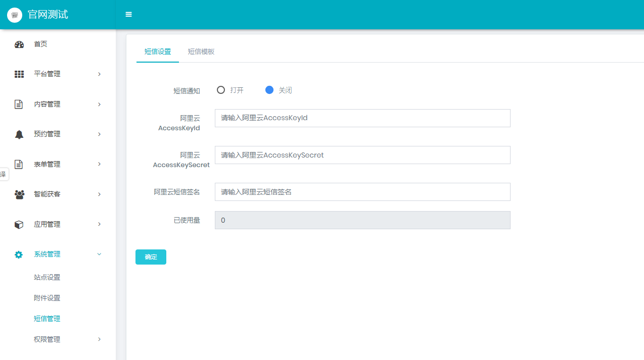This screenshot has height=360, width=644.
Task: Collapse the 系统管理 chevron
Action: point(99,254)
